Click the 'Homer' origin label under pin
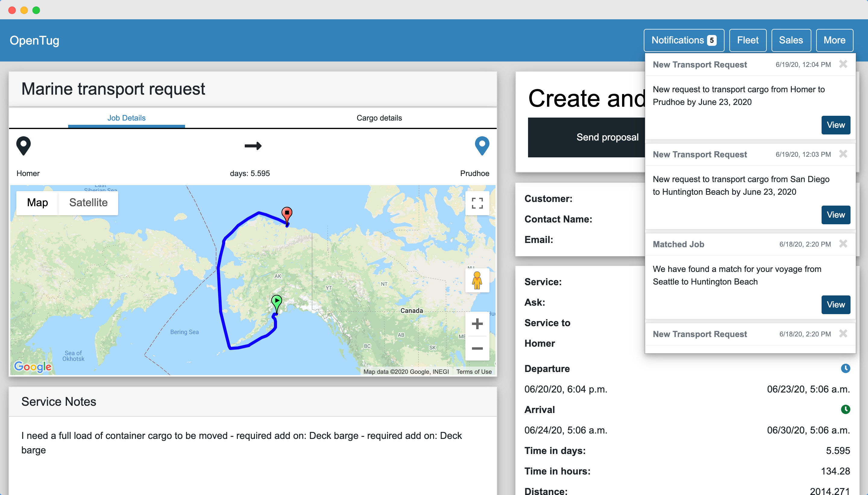 coord(28,173)
